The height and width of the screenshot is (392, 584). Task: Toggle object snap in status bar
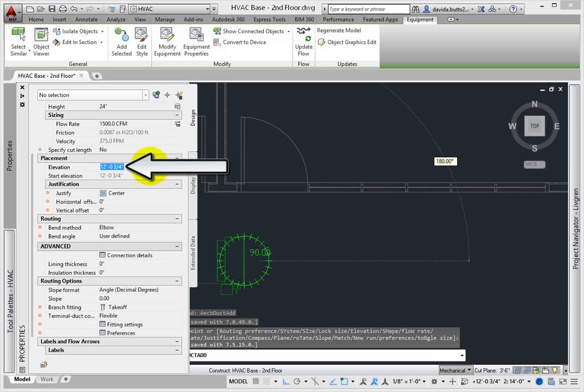344,381
